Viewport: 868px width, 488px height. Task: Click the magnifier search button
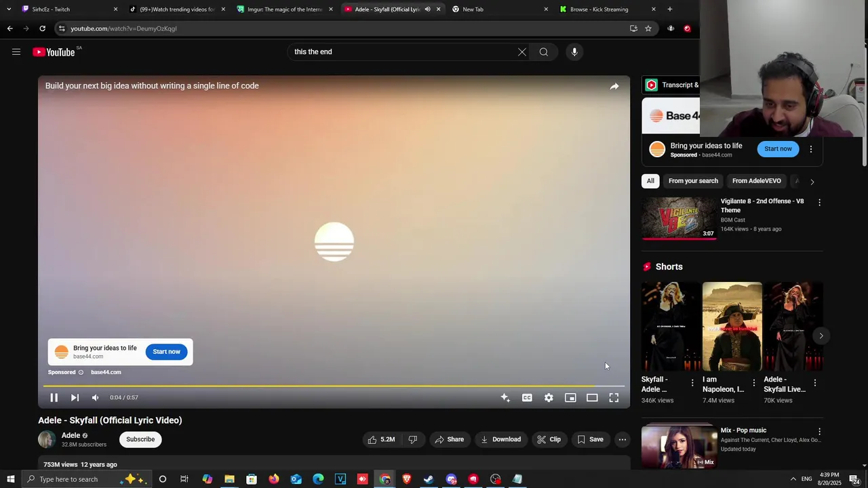click(x=544, y=52)
